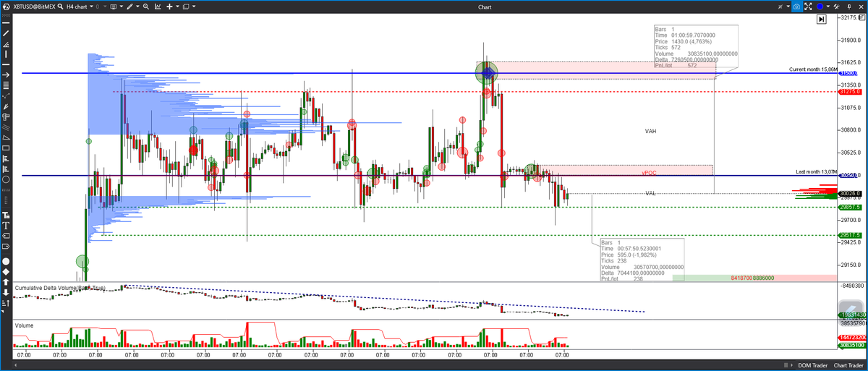Click the blue circle color link swatch
The width and height of the screenshot is (868, 371).
click(820, 7)
